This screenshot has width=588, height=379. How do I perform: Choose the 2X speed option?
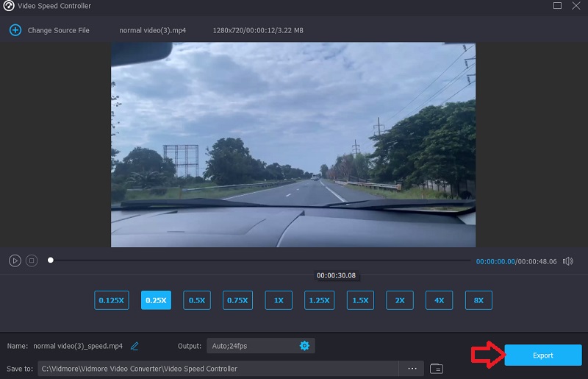(400, 300)
